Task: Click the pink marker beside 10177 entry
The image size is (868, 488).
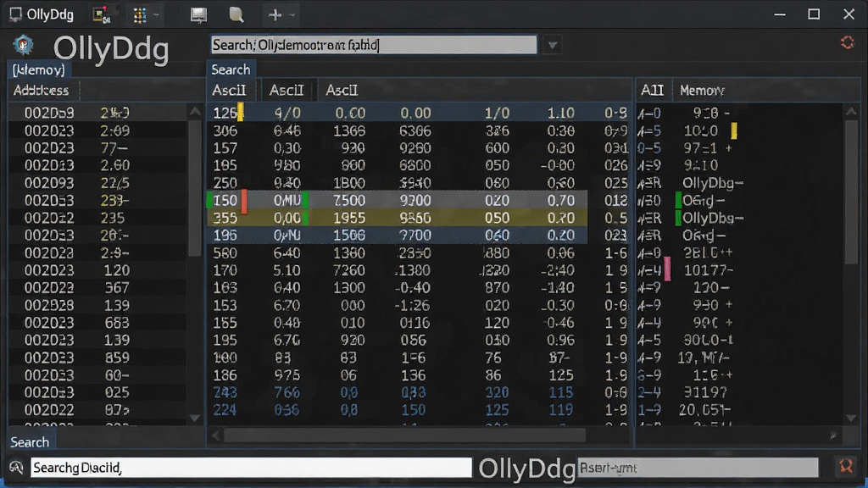Action: click(x=668, y=269)
